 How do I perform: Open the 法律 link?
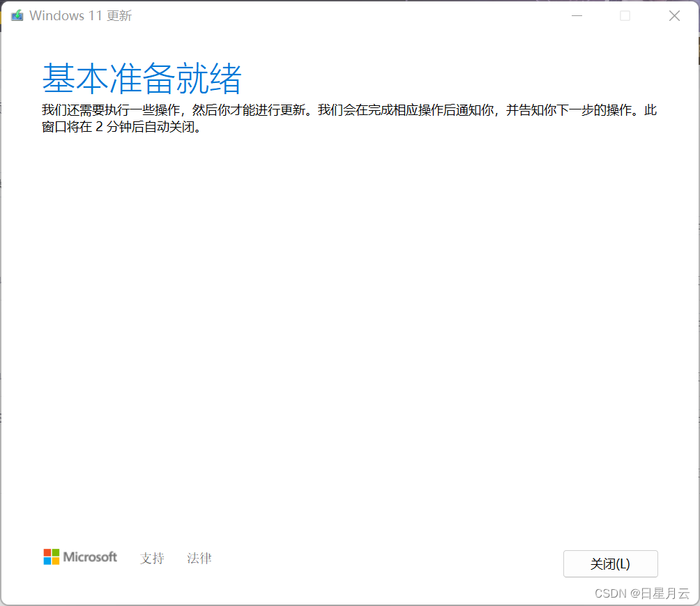tap(199, 558)
